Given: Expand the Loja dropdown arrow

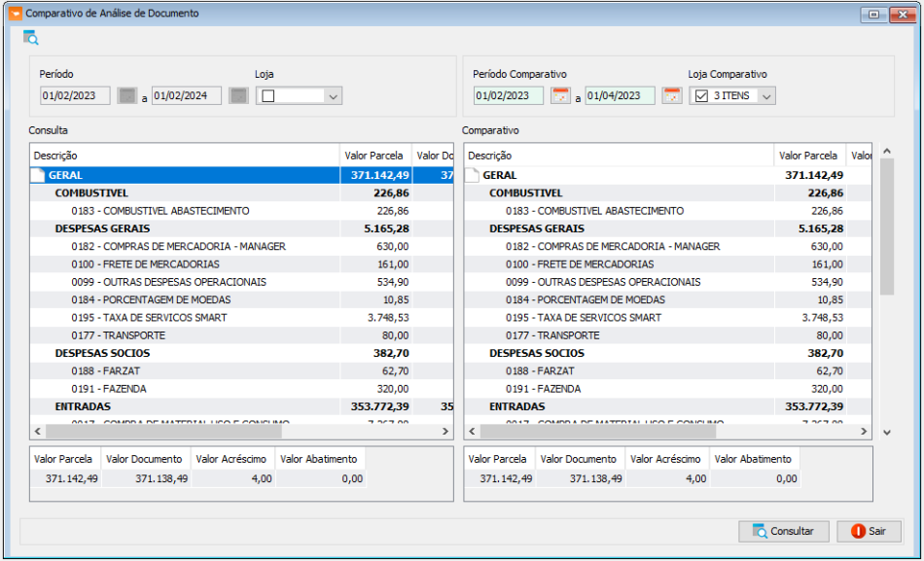Looking at the screenshot, I should (333, 96).
